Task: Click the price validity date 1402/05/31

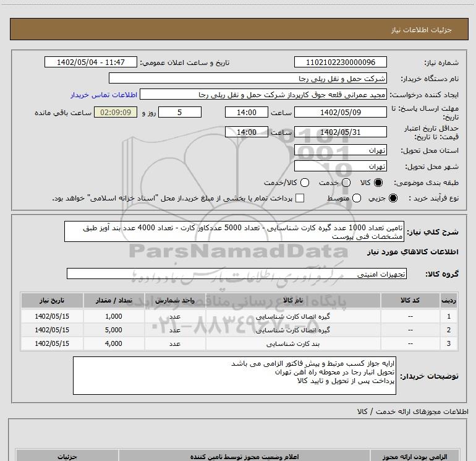Action: 340,132
